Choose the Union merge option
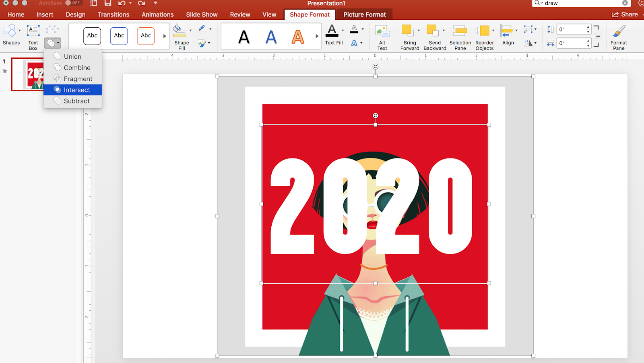The height and width of the screenshot is (363, 644). 73,56
